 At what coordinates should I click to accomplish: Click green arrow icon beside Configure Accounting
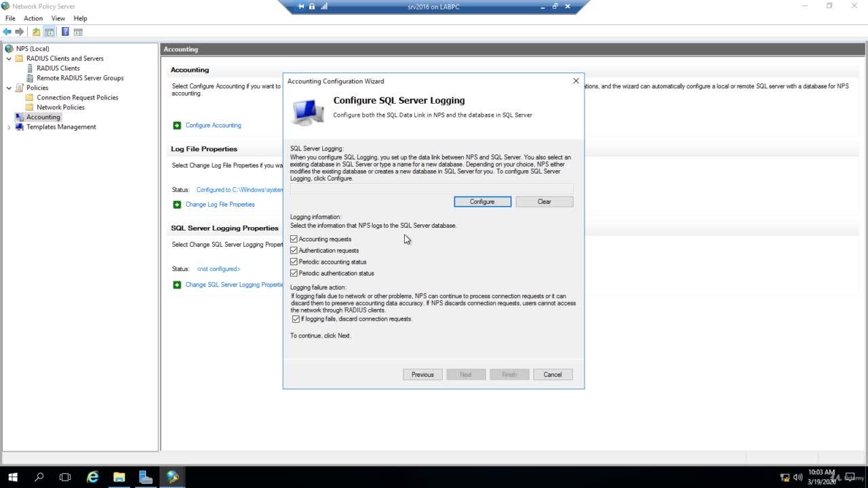[x=177, y=125]
